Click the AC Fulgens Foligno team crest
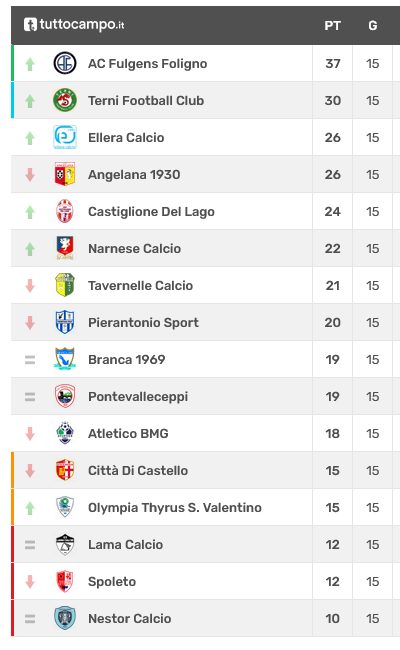Viewport: 400px width, 650px height. point(65,63)
